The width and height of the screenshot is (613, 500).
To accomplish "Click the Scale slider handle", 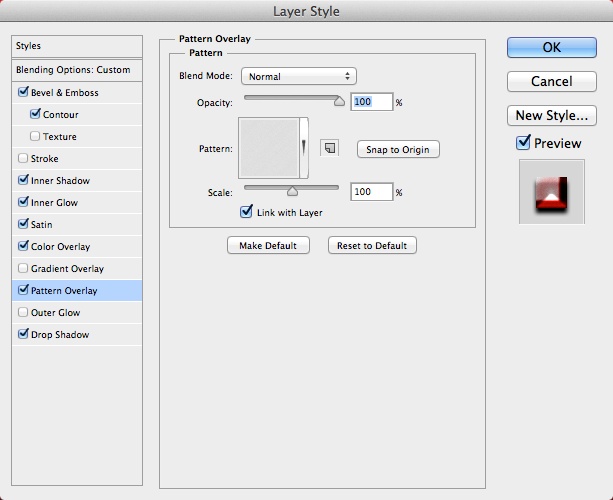I will click(x=292, y=191).
